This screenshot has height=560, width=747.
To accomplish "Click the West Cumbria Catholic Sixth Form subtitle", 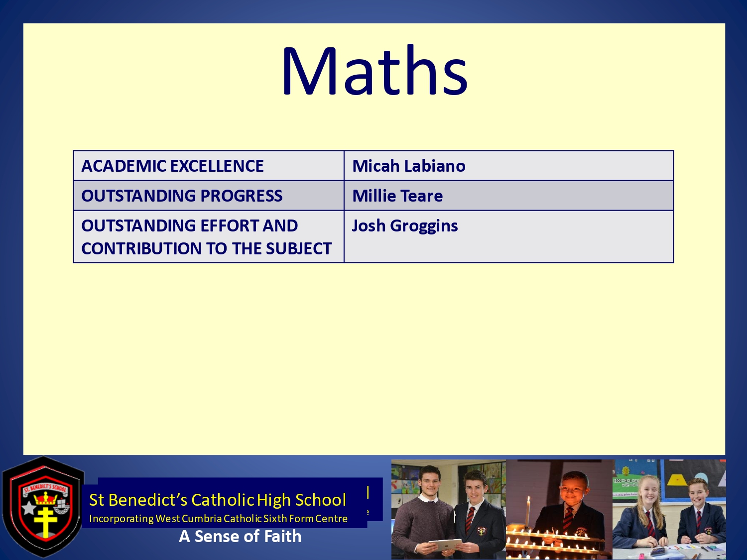I will [218, 519].
